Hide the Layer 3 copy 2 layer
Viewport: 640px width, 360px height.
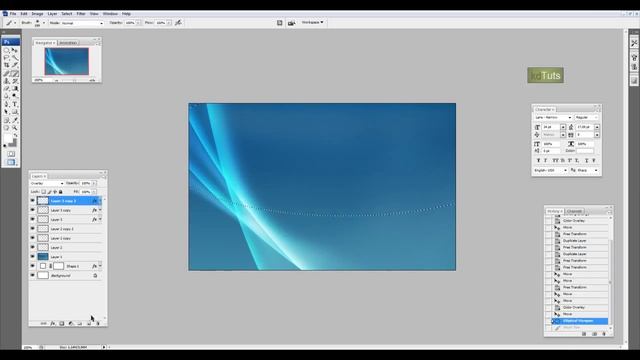32,200
